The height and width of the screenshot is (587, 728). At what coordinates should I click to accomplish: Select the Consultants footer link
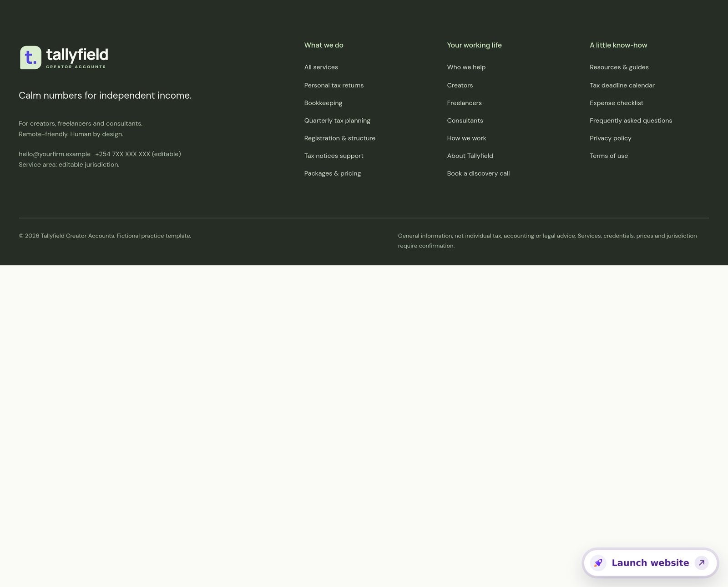click(x=465, y=121)
